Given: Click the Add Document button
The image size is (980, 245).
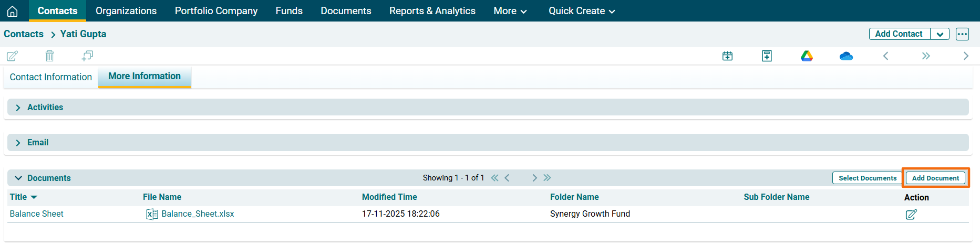Looking at the screenshot, I should pos(935,178).
